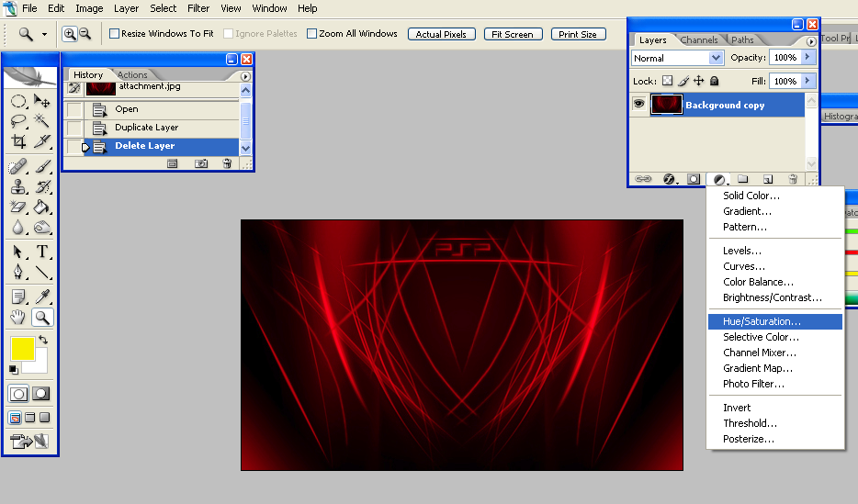Select the Crop tool
Screen dimensions: 858x504
pos(18,141)
